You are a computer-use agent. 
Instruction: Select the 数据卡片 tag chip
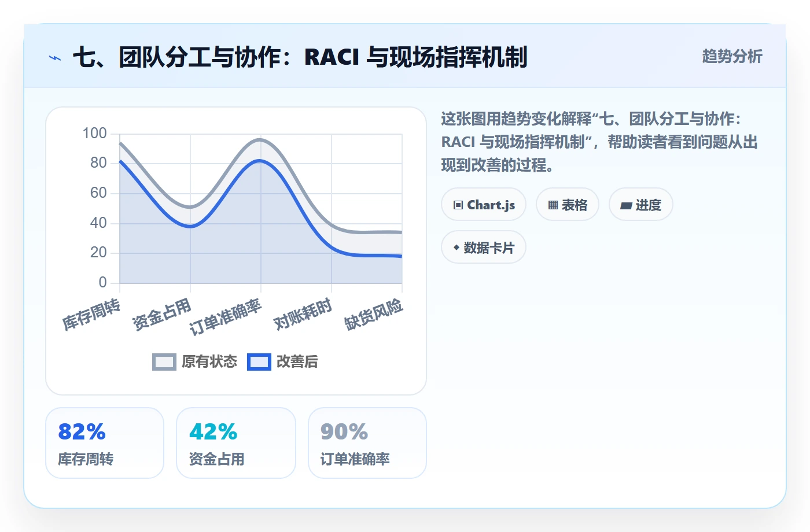pyautogui.click(x=484, y=247)
